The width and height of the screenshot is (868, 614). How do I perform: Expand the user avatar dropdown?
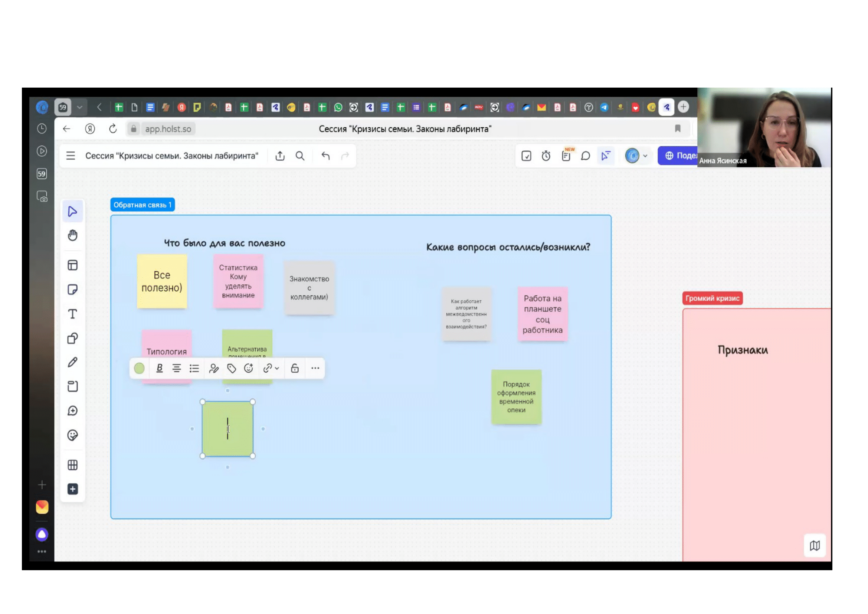[x=645, y=156]
